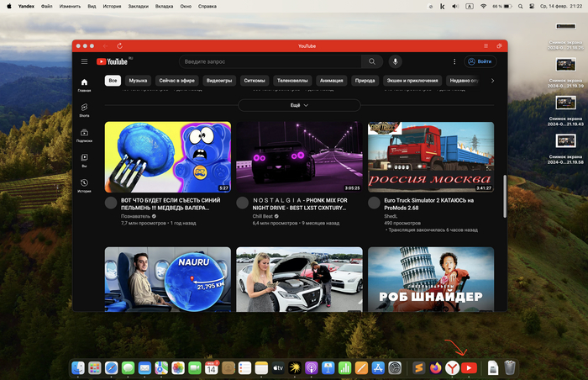Select the Природа filter chip
This screenshot has height=380, width=588.
(365, 81)
